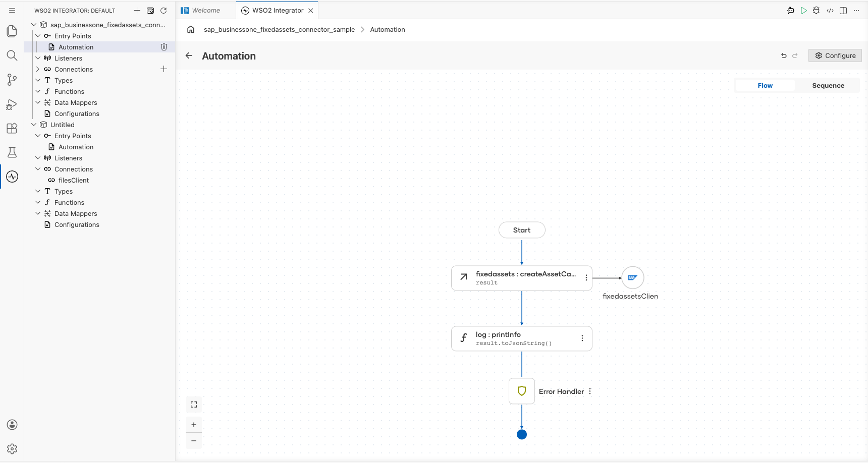Image resolution: width=868 pixels, height=463 pixels.
Task: Click the plus icon in the WSO2 Integrator panel header
Action: point(137,10)
